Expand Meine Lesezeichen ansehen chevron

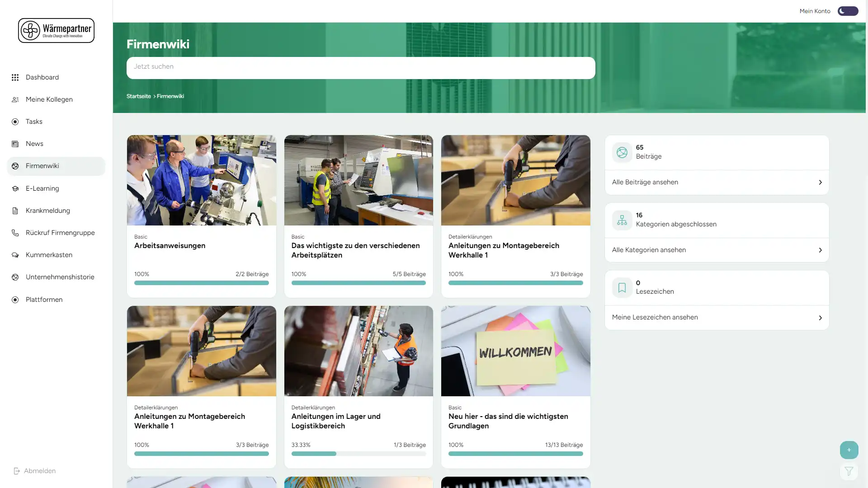820,318
